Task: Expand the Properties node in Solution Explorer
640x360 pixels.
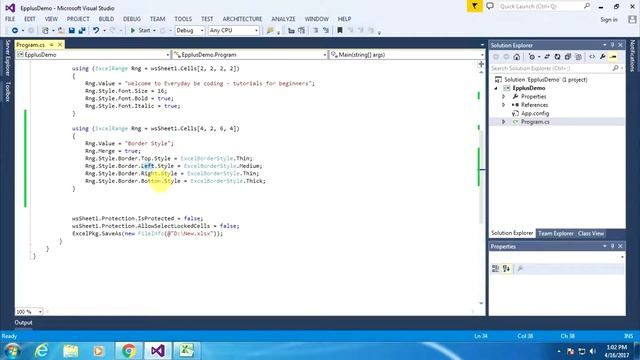Action: 503,97
